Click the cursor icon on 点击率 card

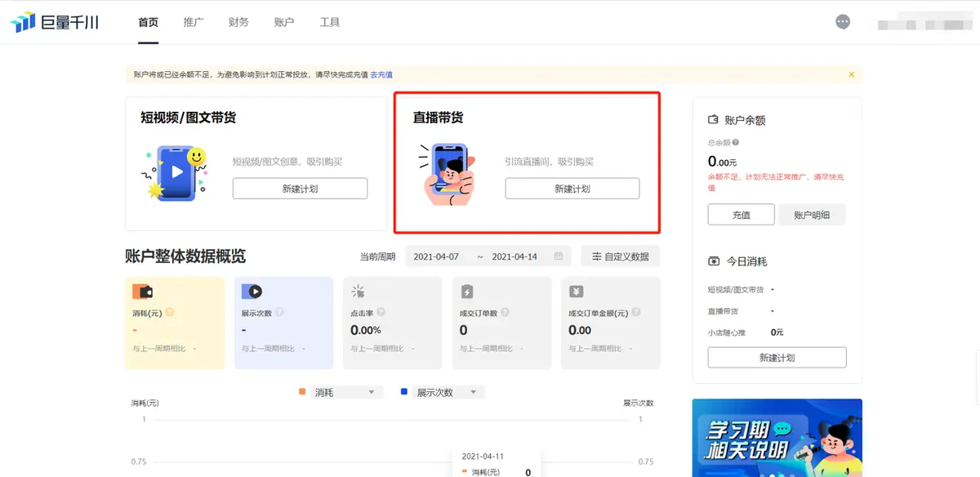coord(358,292)
